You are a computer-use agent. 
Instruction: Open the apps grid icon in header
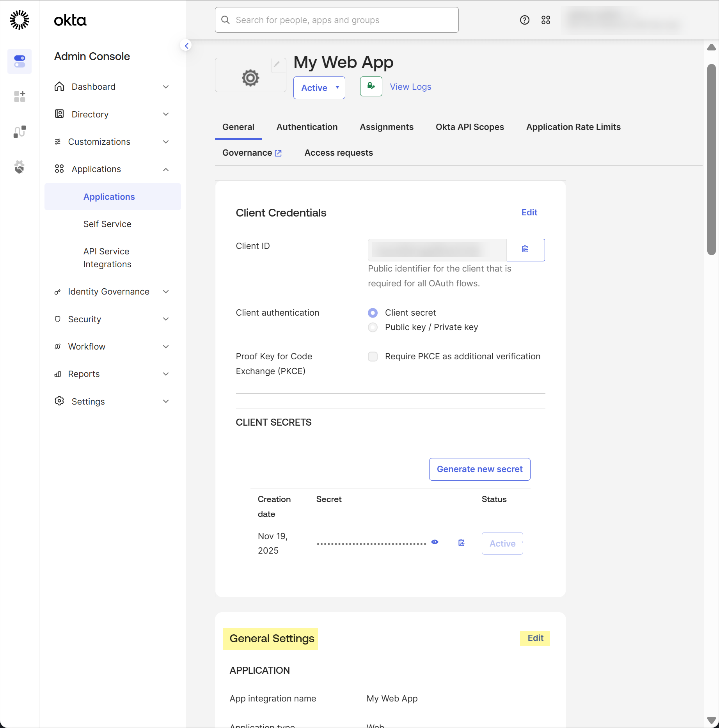tap(546, 20)
